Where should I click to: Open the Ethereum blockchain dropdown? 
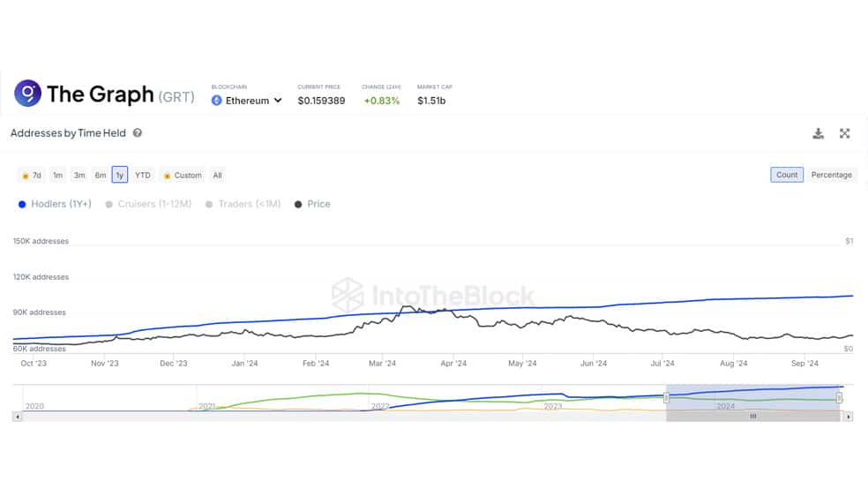pyautogui.click(x=247, y=101)
